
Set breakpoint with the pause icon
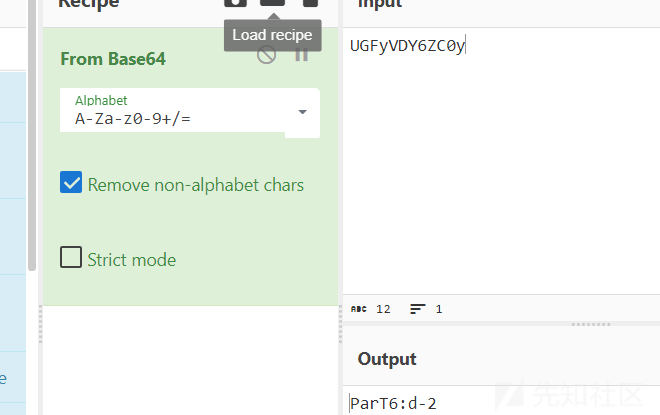(301, 55)
